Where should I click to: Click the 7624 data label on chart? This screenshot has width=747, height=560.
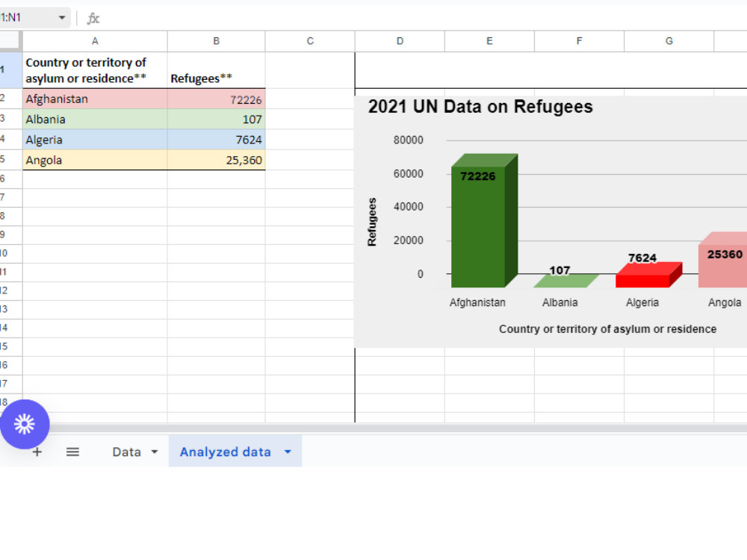click(642, 258)
